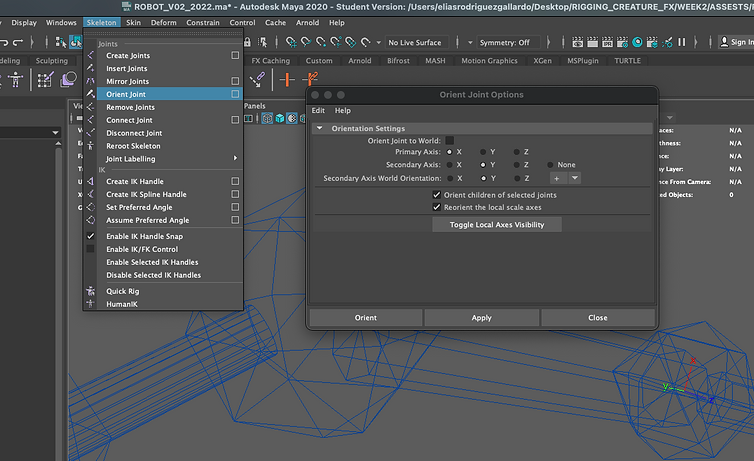Toggle Enable IK Handle Snap checkmark

90,236
